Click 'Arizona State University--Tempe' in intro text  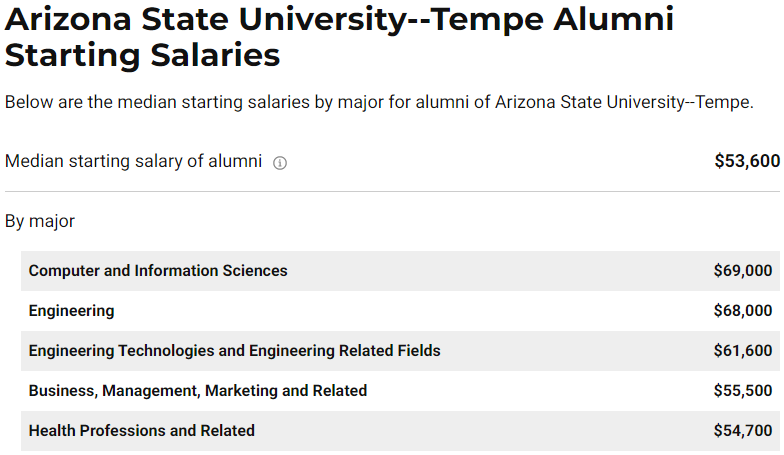point(622,102)
